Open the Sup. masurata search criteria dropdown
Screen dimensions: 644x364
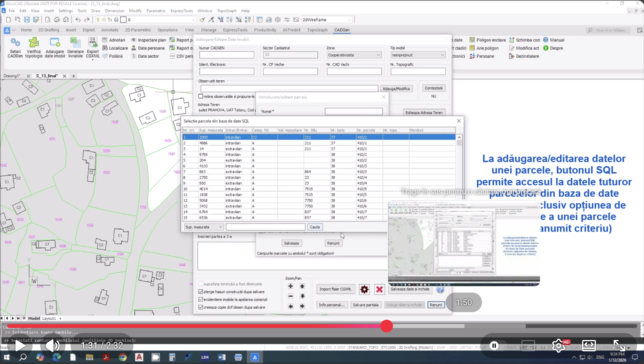click(x=204, y=227)
